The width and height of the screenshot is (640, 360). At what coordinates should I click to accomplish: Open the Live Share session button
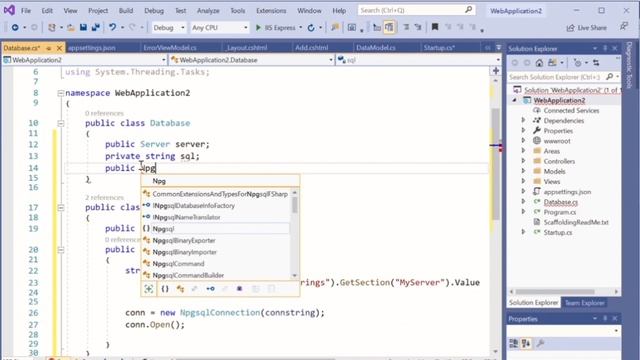click(587, 27)
